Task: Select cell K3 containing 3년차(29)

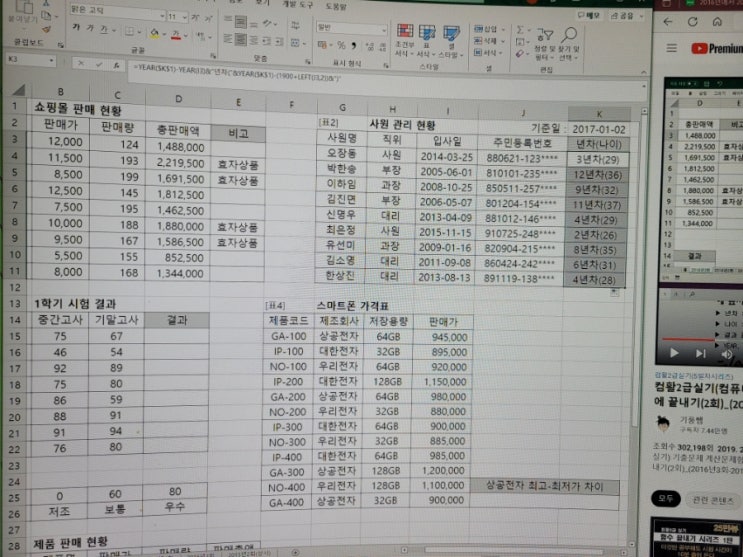Action: coord(598,159)
